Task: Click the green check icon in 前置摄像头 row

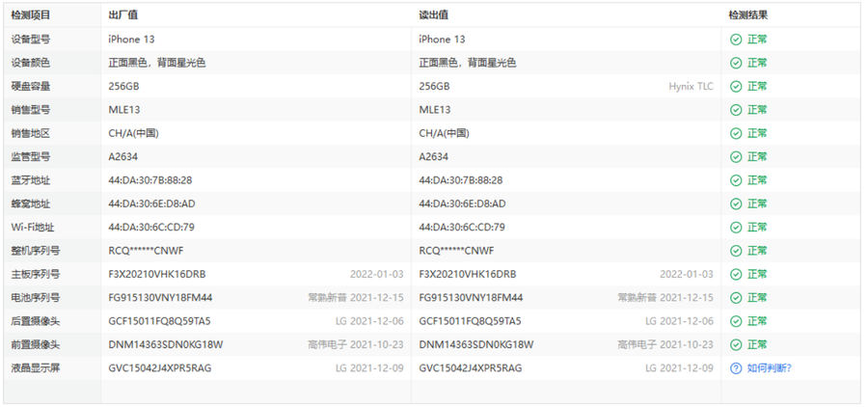Action: point(736,344)
